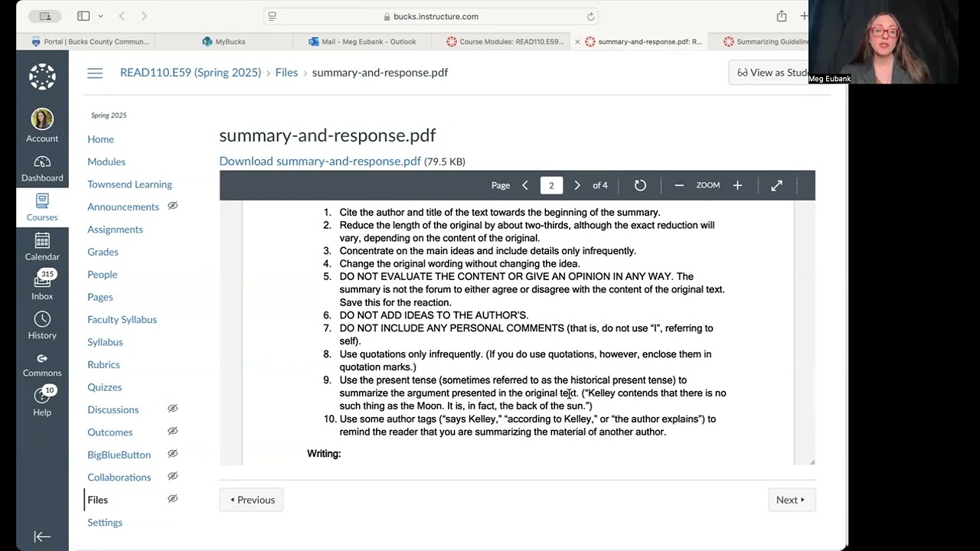
Task: Open Quizzes in course navigation
Action: tap(104, 387)
